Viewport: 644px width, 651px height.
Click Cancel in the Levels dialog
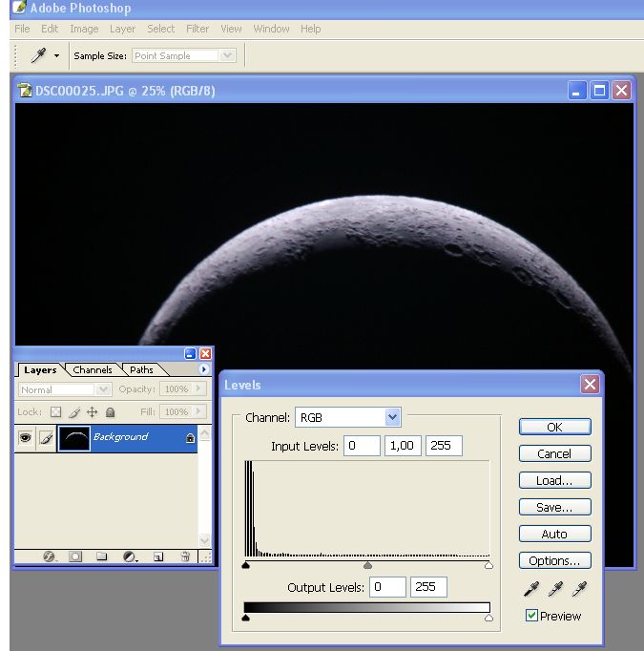[x=554, y=453]
